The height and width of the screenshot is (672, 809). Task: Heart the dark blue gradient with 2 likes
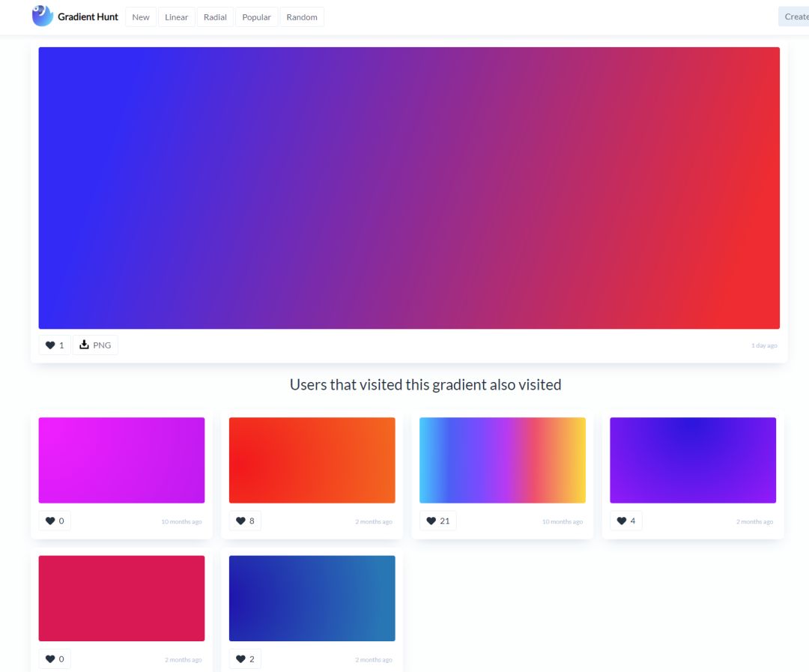245,659
